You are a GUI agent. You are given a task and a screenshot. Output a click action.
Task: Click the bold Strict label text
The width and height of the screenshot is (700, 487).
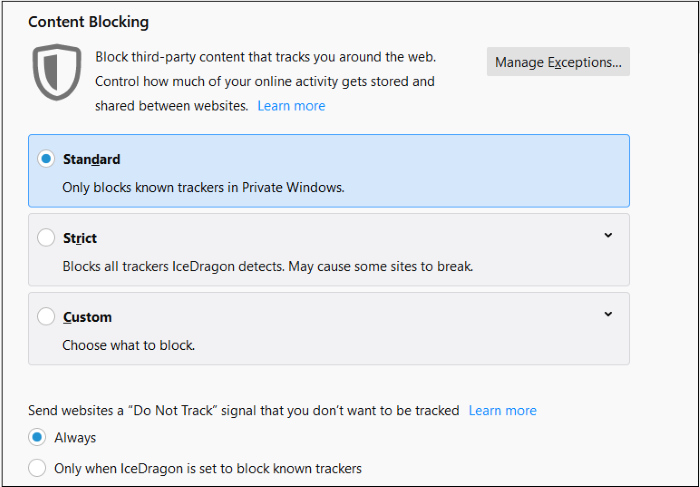point(80,238)
